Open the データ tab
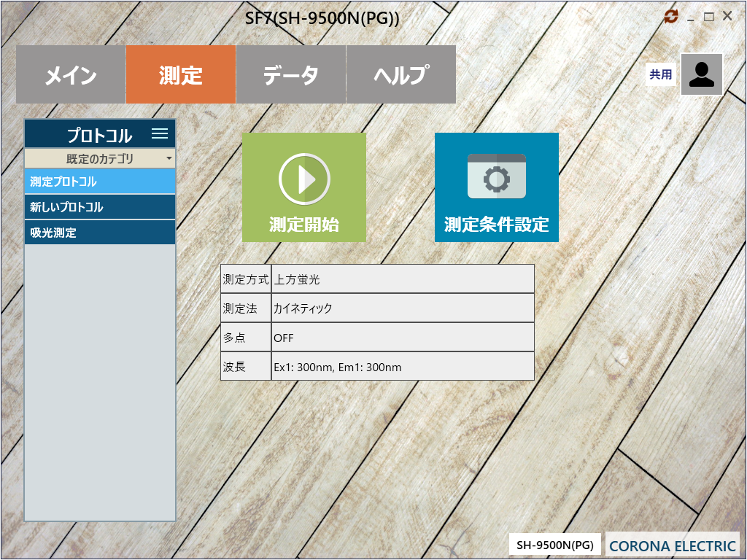 coord(291,74)
